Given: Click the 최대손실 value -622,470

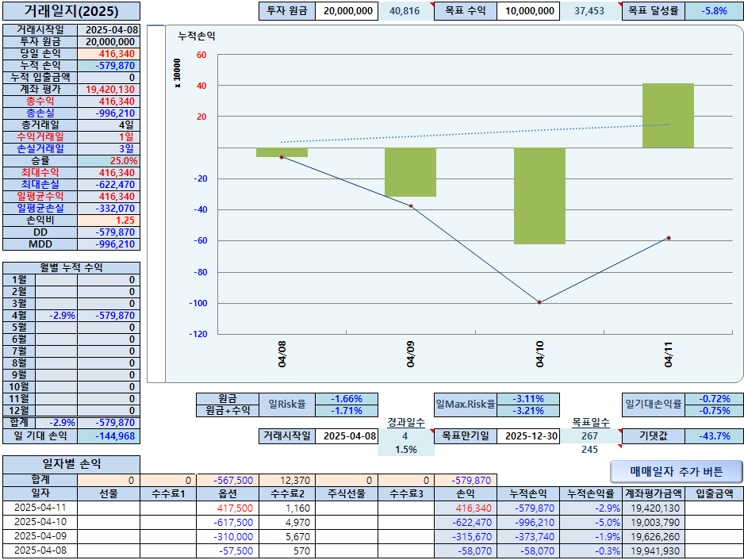Looking at the screenshot, I should pyautogui.click(x=109, y=185).
